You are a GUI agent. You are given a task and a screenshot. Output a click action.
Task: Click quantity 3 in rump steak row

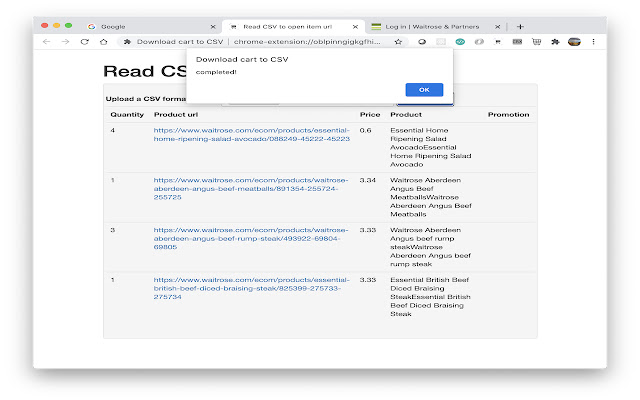(x=113, y=230)
